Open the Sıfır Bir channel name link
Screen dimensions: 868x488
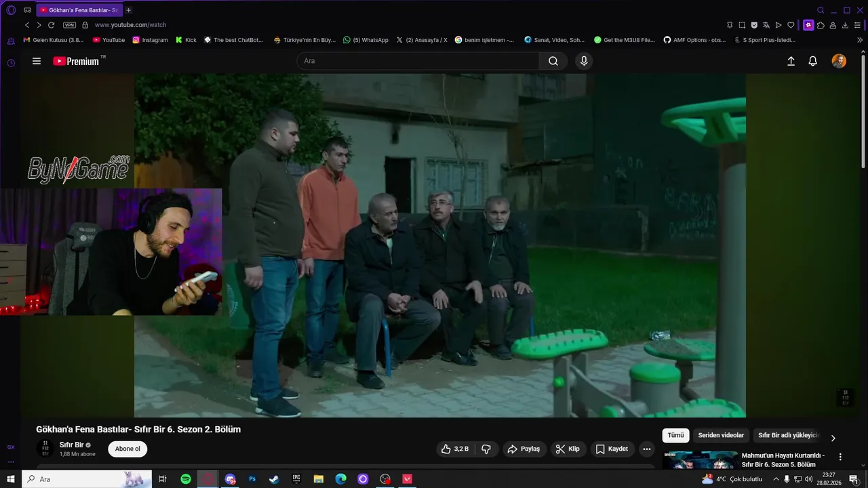coord(71,445)
